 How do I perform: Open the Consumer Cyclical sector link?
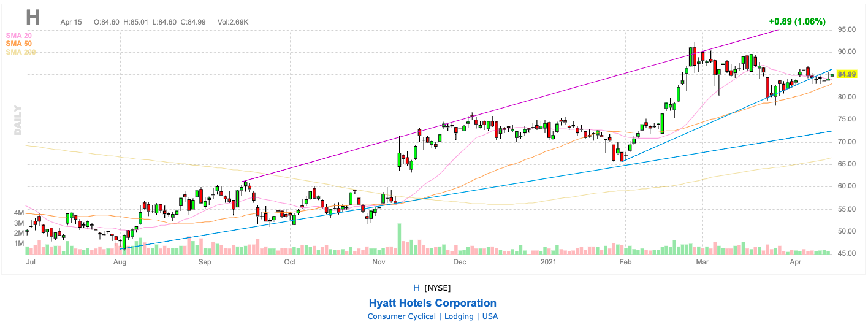click(401, 316)
